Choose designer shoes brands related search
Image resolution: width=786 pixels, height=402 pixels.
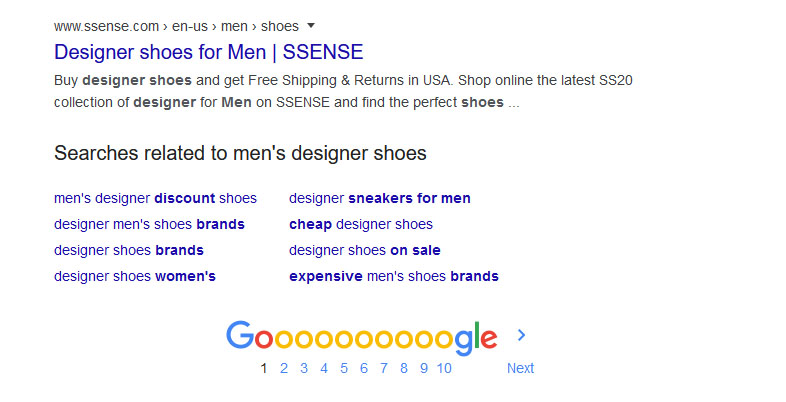[129, 251]
